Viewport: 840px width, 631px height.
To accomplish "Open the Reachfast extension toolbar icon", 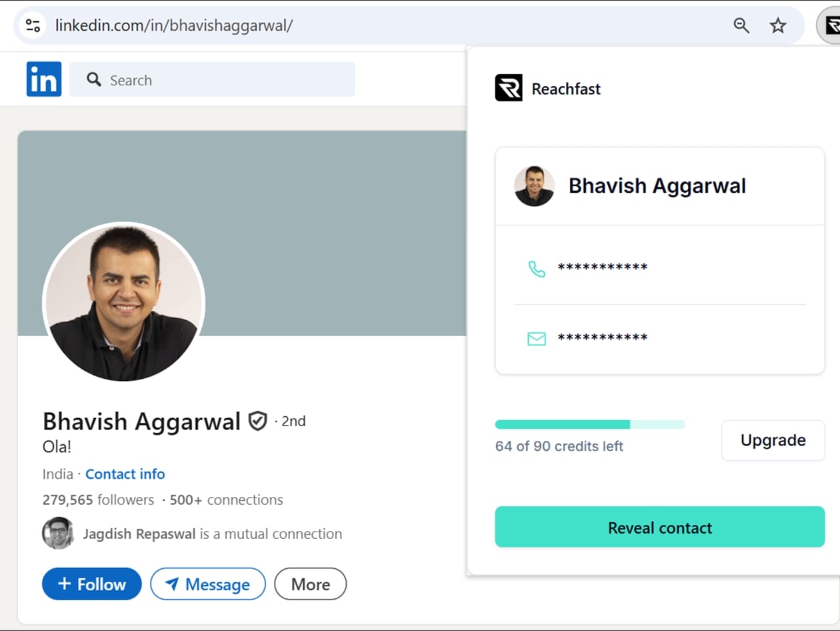I will point(831,26).
